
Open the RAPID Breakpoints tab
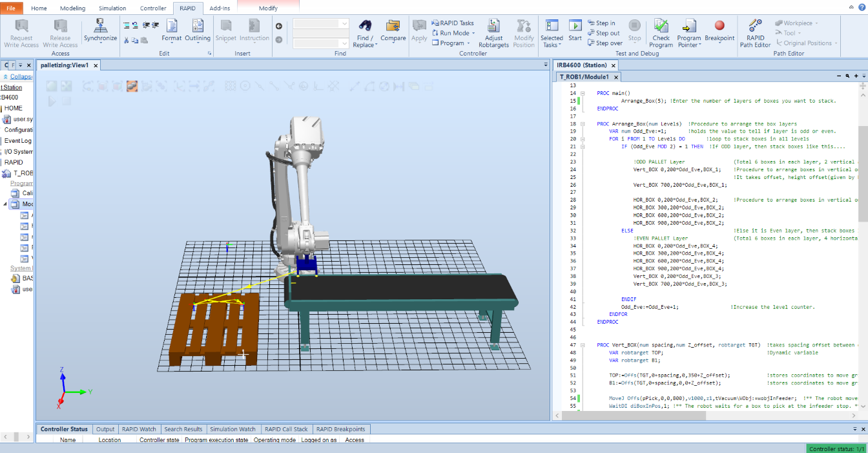tap(340, 429)
